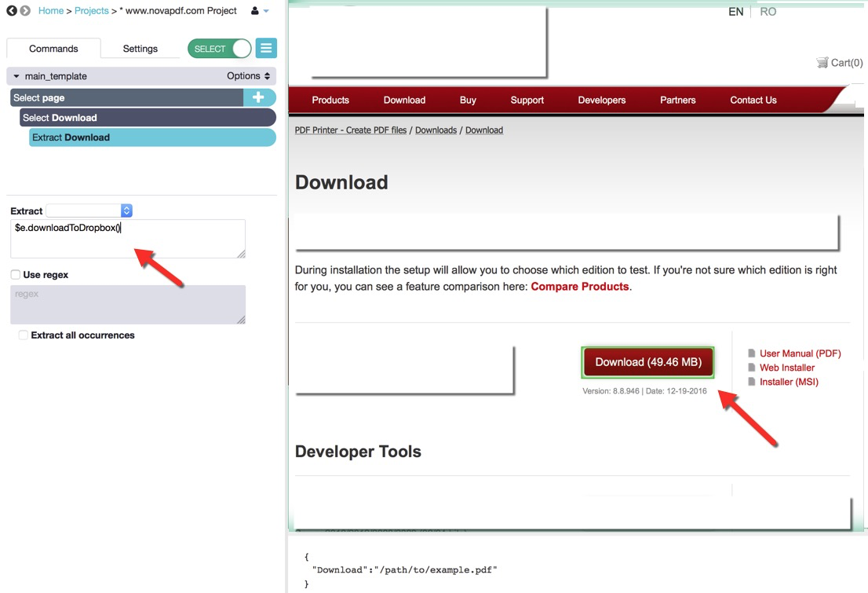Select the Select page command

pos(127,97)
